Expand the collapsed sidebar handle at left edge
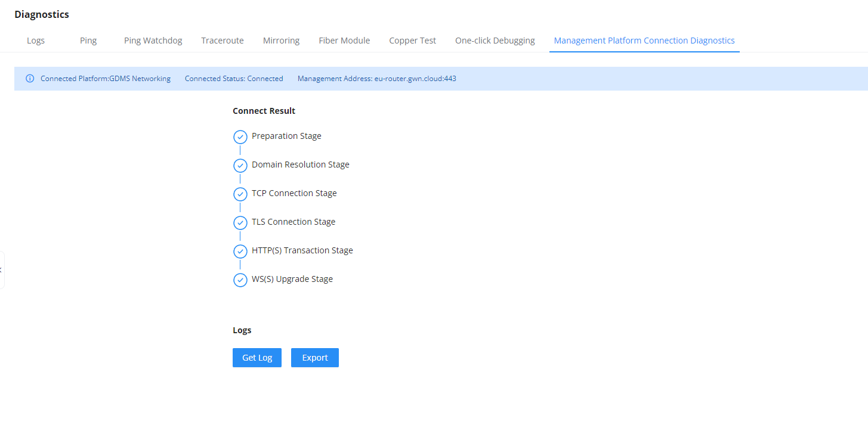 point(2,270)
